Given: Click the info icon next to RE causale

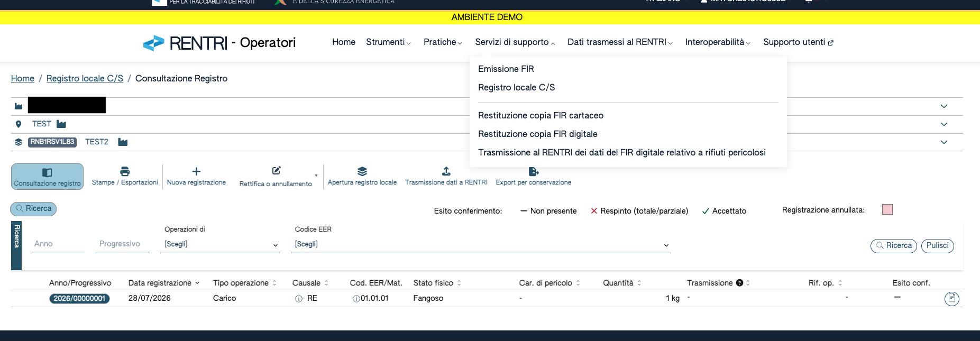Looking at the screenshot, I should [299, 299].
